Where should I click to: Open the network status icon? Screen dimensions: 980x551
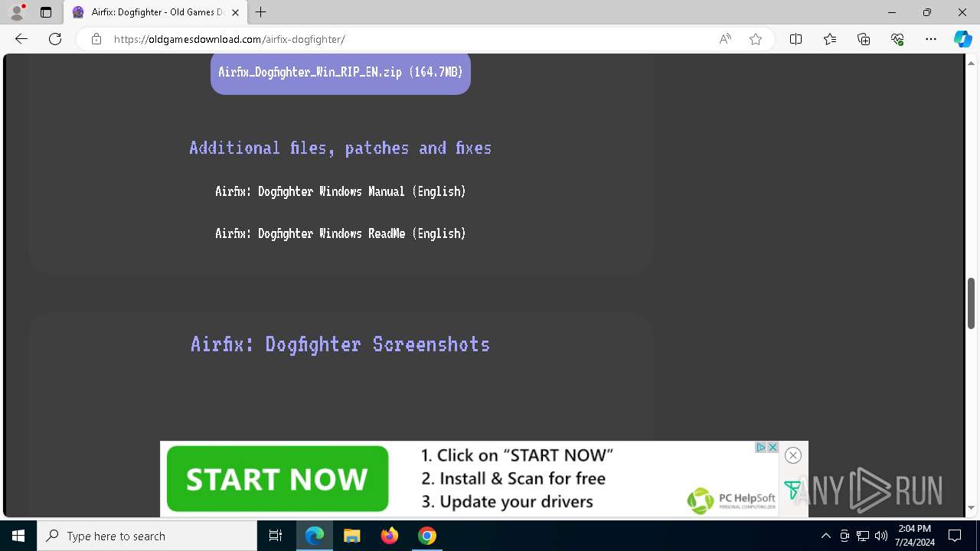[863, 536]
